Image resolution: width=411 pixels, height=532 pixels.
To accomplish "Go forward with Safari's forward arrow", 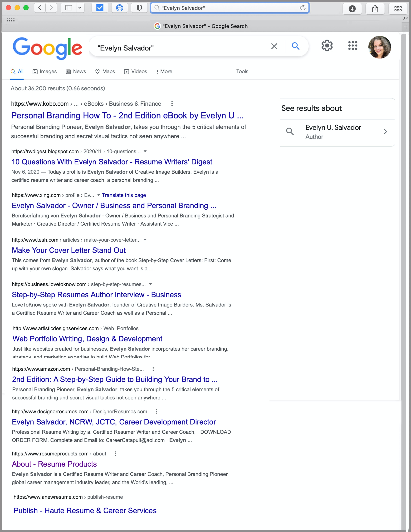I will click(x=51, y=8).
